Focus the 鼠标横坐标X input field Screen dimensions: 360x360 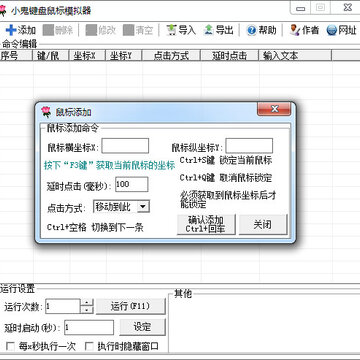pos(125,146)
